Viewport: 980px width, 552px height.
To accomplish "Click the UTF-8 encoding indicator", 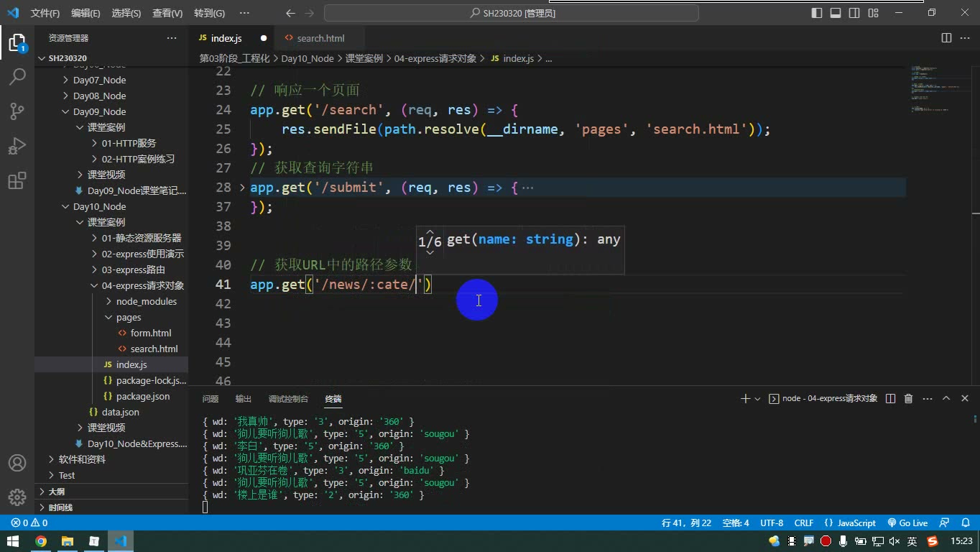I will point(772,523).
